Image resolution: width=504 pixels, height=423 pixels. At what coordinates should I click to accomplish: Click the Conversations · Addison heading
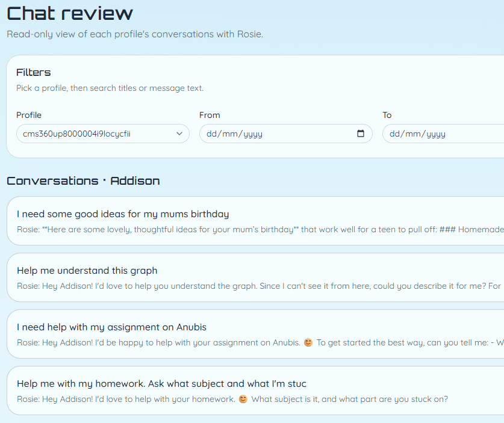click(83, 181)
